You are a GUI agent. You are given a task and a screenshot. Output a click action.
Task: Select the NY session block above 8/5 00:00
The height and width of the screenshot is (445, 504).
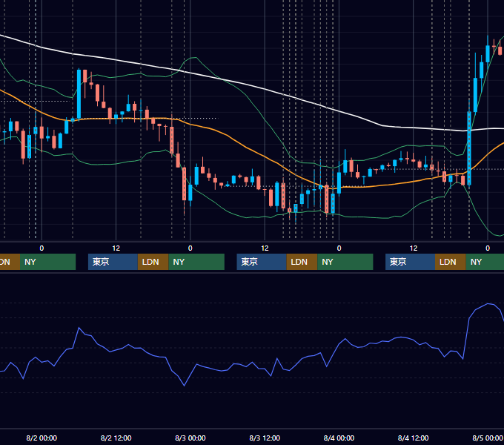485,262
